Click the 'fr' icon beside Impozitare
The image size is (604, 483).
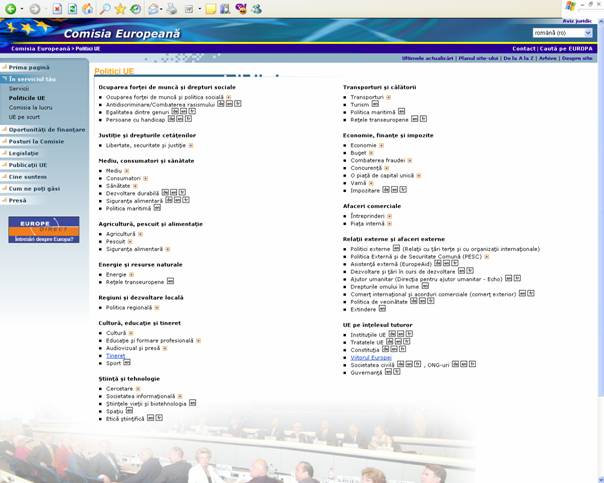point(403,190)
